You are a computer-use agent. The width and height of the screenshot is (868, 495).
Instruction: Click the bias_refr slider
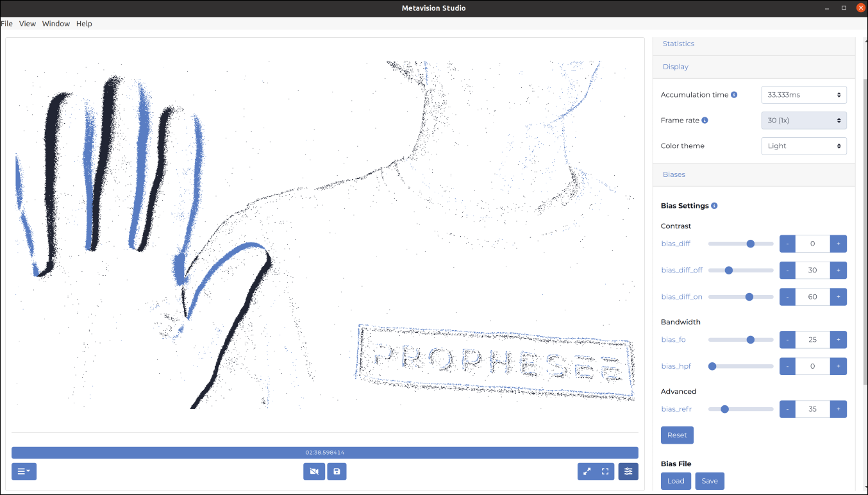tap(740, 409)
